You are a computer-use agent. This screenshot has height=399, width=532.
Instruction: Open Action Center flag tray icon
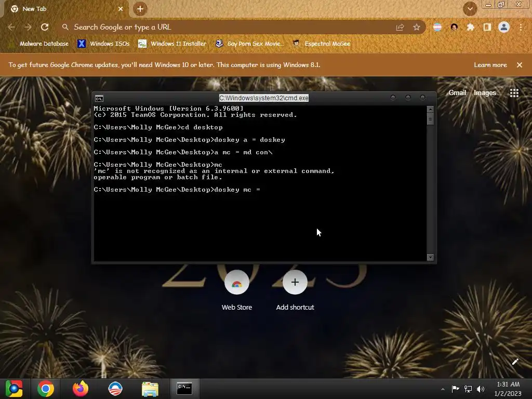point(455,389)
